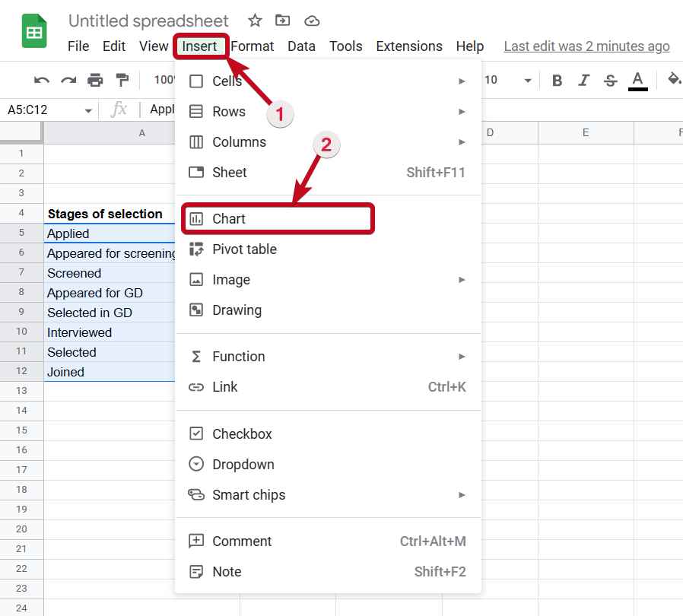Open the Tools menu

point(346,46)
